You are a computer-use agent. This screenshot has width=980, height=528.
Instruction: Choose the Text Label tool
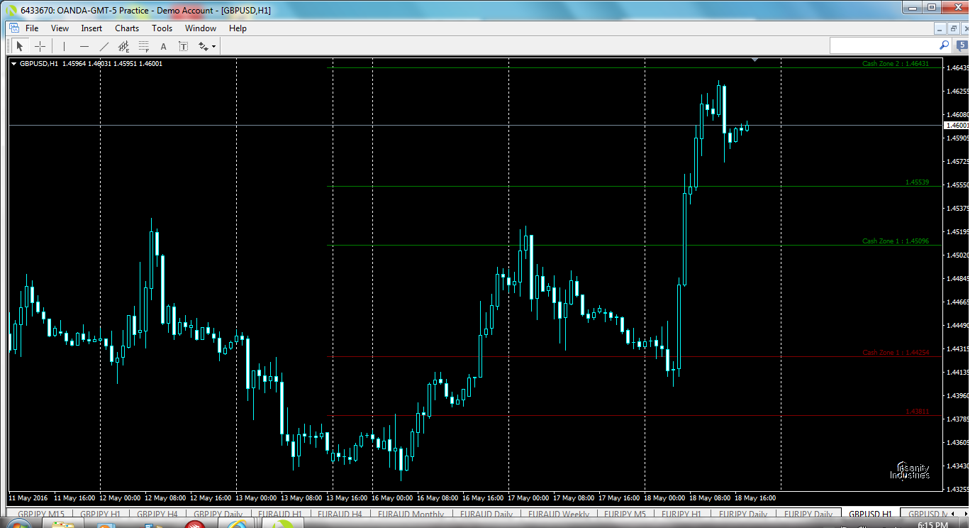point(183,46)
